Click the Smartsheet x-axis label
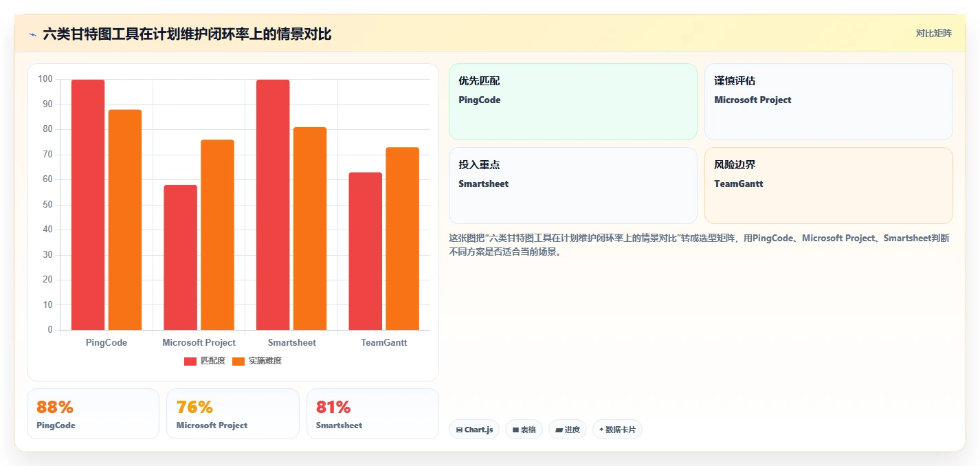 [291, 342]
